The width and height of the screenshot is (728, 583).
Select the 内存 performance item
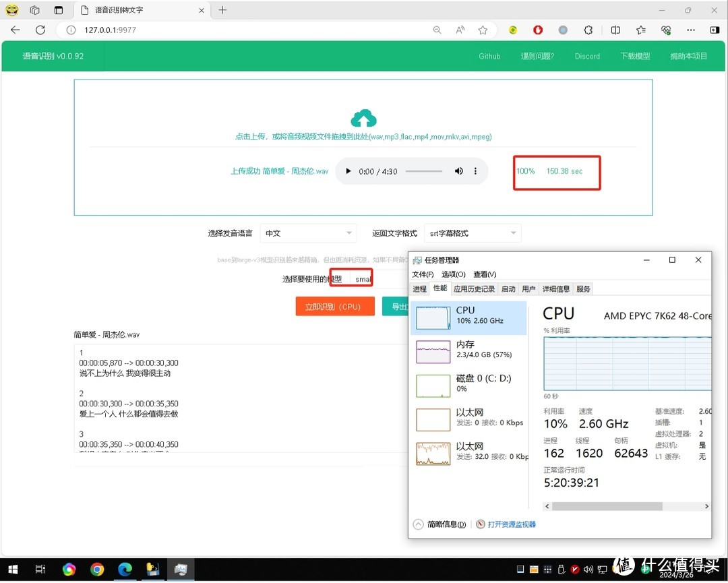coord(469,351)
